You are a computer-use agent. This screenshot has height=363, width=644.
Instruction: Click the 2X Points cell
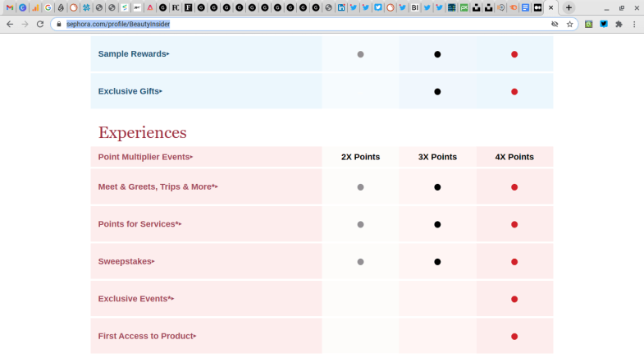360,157
